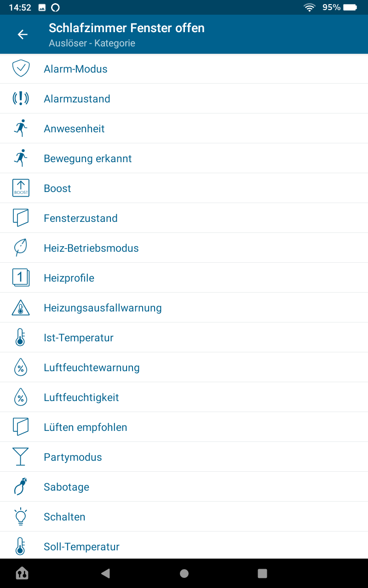Tap the Sabotage pliers icon
The image size is (368, 588).
(x=21, y=487)
